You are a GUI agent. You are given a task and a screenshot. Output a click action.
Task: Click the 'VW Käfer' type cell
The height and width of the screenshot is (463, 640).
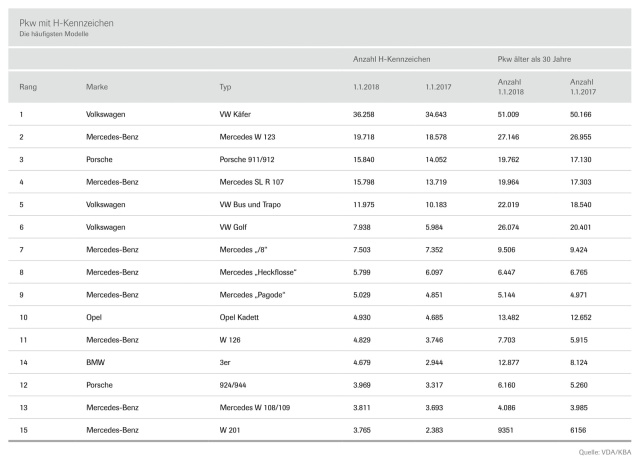236,115
